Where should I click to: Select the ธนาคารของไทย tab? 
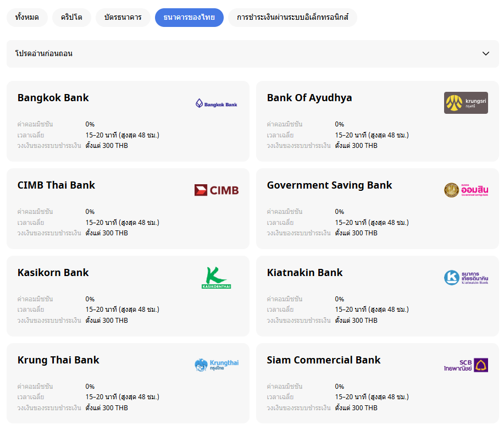tap(189, 18)
